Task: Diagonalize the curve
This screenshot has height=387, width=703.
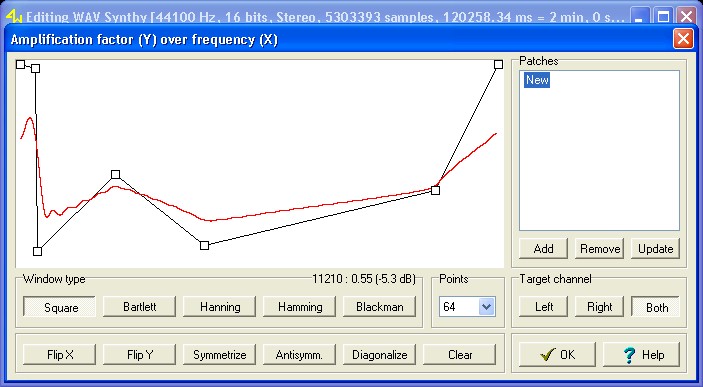Action: tap(379, 355)
